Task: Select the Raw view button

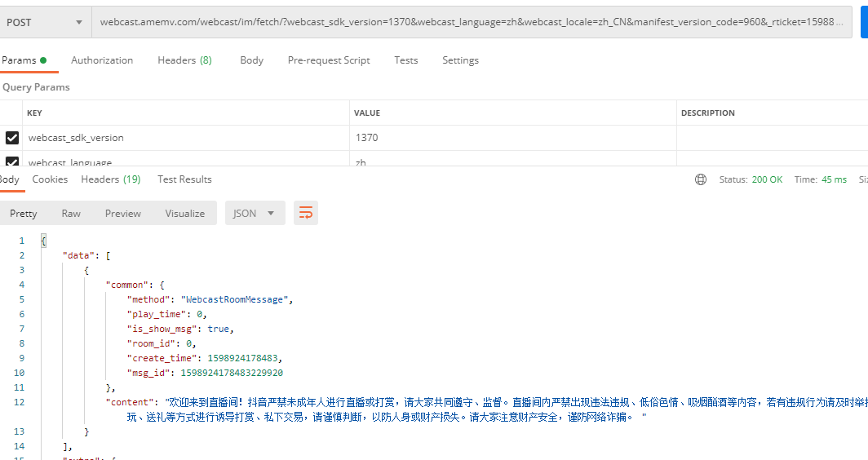Action: (x=71, y=213)
